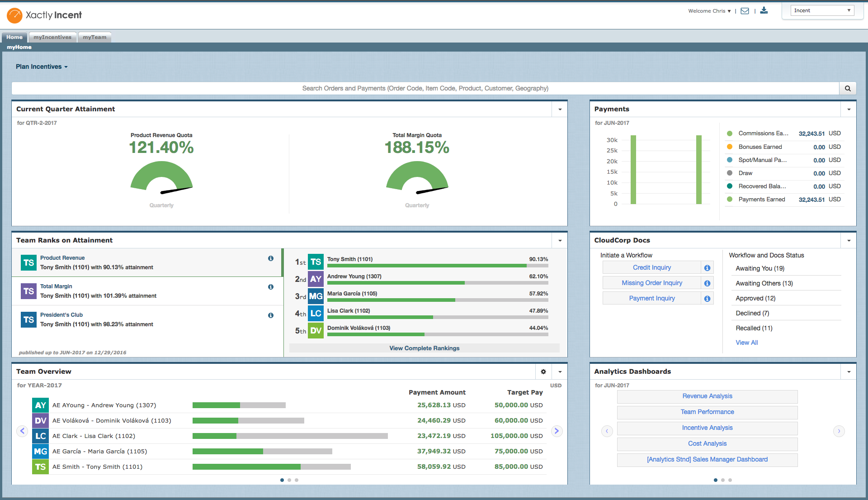
Task: Open the mail inbox icon
Action: [x=745, y=11]
